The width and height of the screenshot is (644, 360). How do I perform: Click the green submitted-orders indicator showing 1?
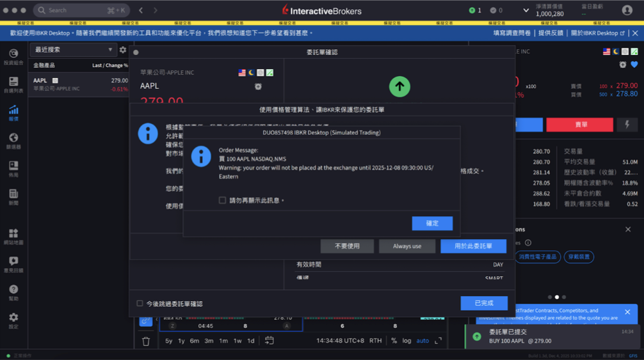pyautogui.click(x=475, y=10)
